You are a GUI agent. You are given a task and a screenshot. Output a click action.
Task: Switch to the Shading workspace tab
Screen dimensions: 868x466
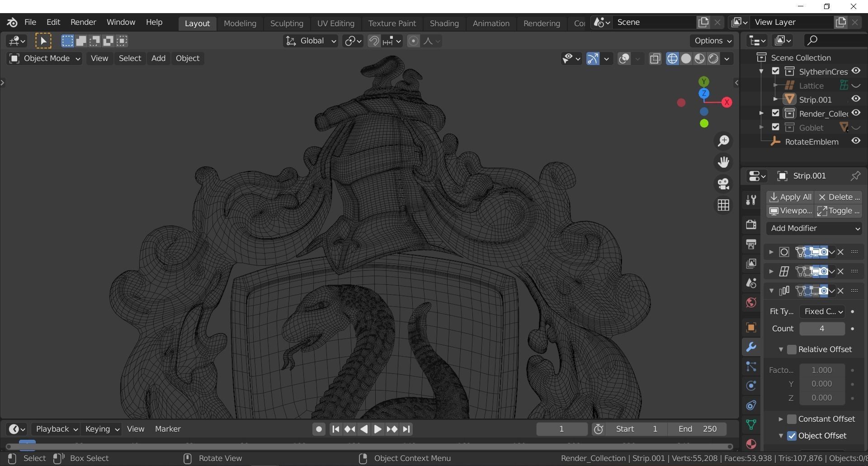(444, 23)
